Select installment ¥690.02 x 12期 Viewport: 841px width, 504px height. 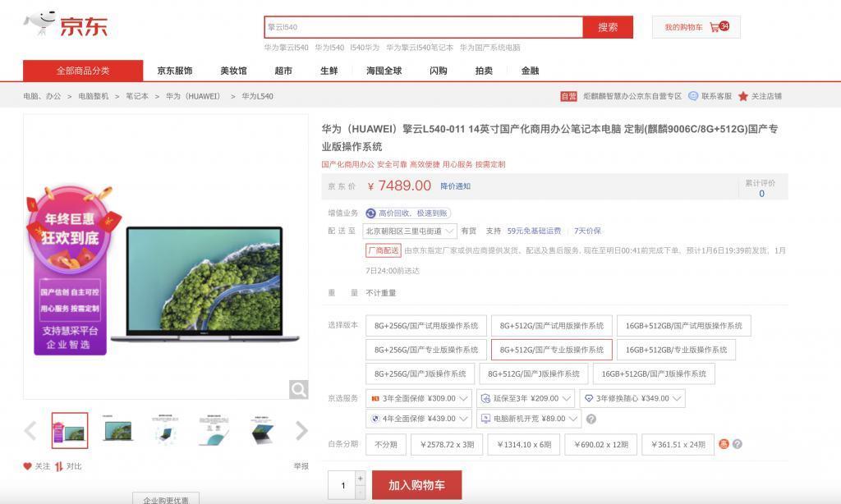600,444
